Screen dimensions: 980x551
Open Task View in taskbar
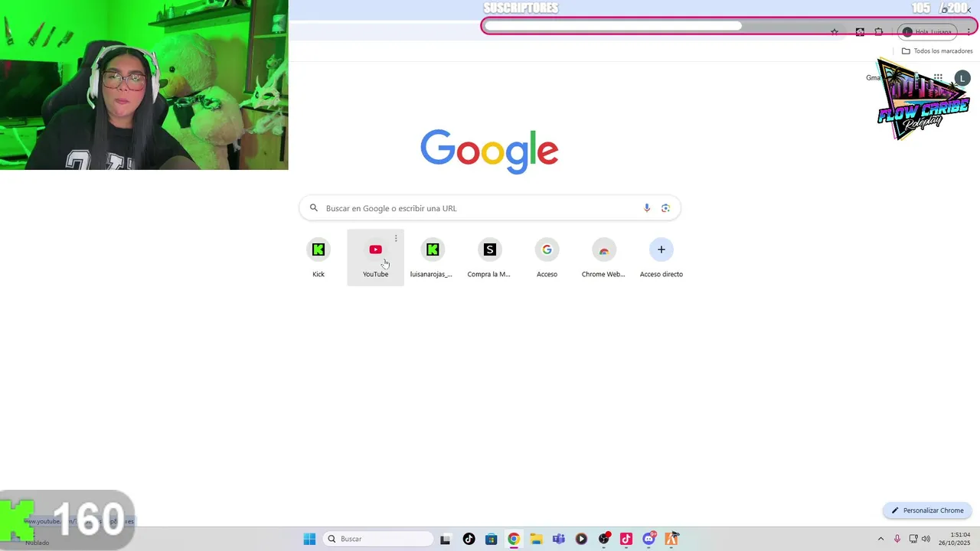point(445,539)
